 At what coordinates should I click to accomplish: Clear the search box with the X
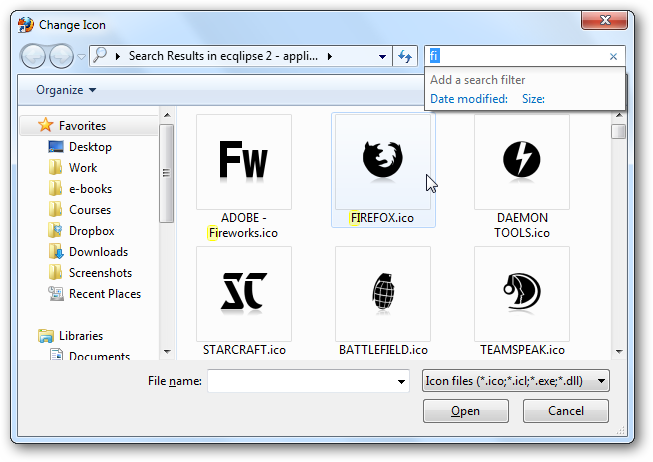pos(613,57)
